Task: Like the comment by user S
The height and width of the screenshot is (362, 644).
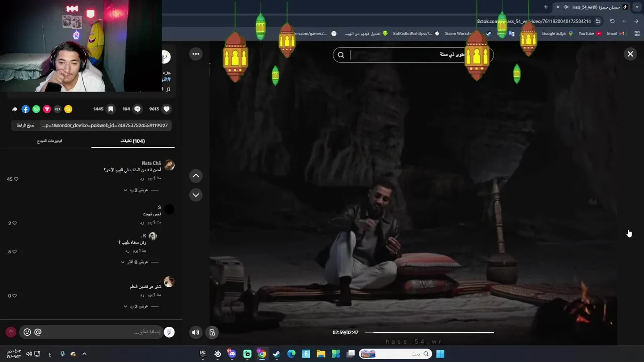Action: [16, 223]
